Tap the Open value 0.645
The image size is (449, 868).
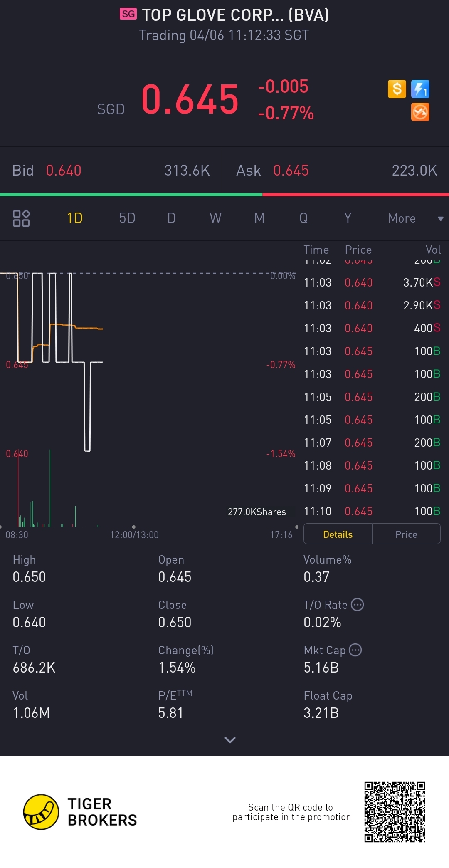[175, 577]
